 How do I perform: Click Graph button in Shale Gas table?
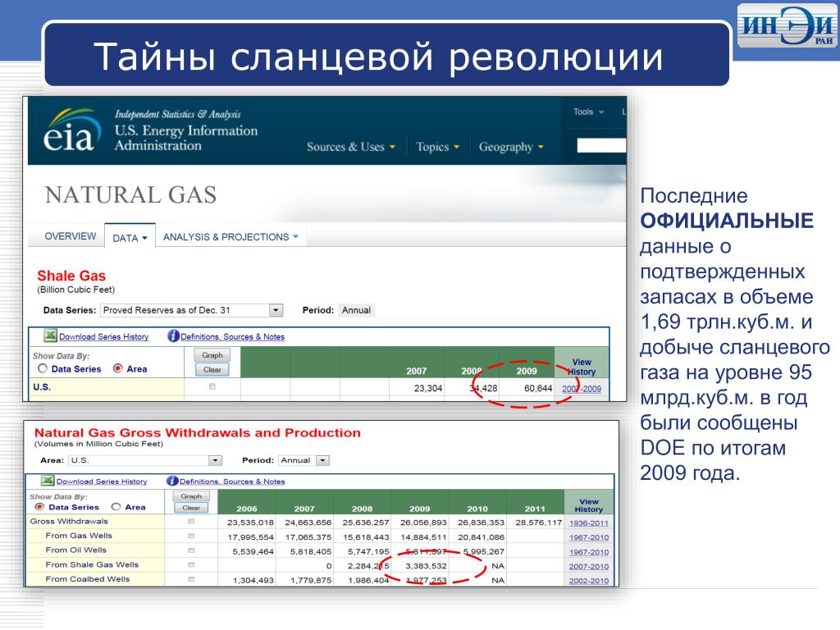(x=212, y=355)
